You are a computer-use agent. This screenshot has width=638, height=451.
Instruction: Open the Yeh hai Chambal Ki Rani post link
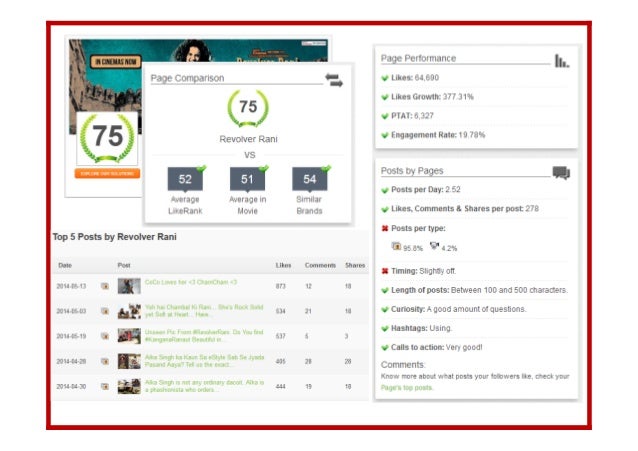[204, 311]
